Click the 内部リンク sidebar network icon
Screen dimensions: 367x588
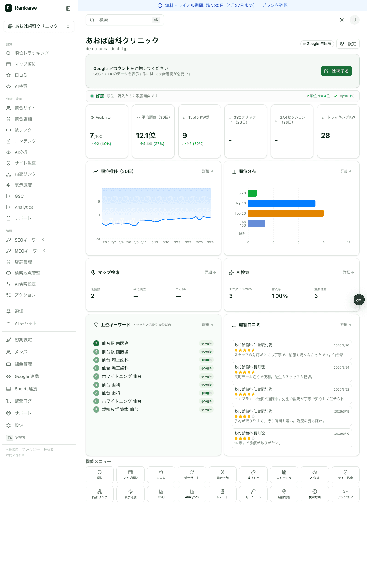point(9,174)
